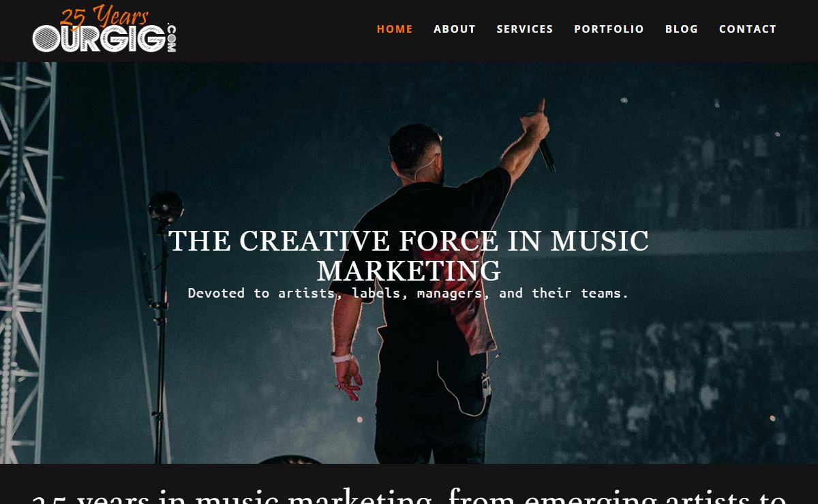
Task: Open the SERVICES menu item
Action: click(x=525, y=29)
